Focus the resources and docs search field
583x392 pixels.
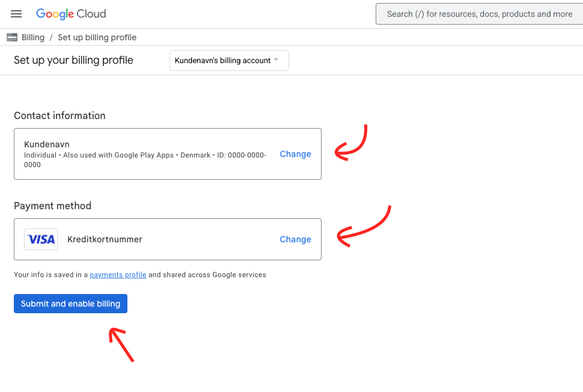click(x=479, y=14)
